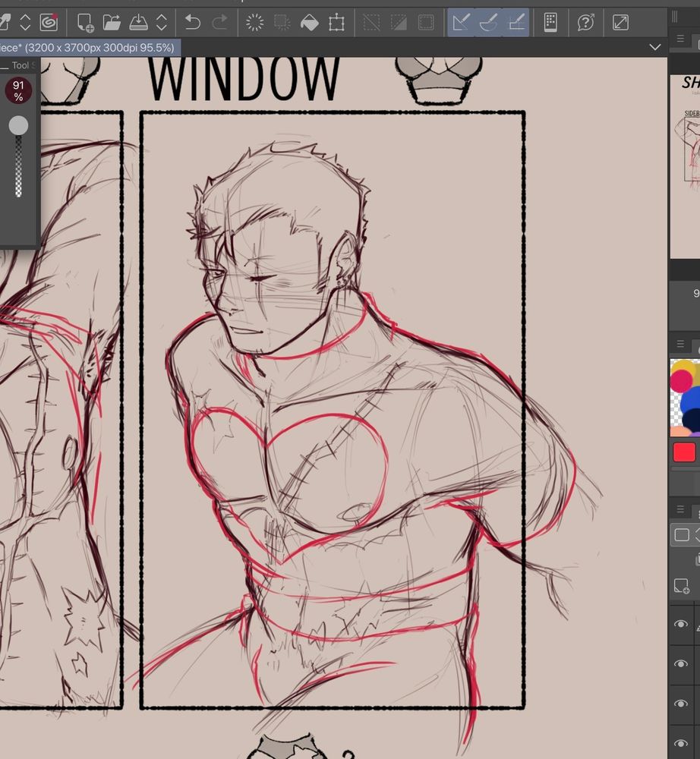
Task: Click the opacity slider handle
Action: tap(18, 125)
